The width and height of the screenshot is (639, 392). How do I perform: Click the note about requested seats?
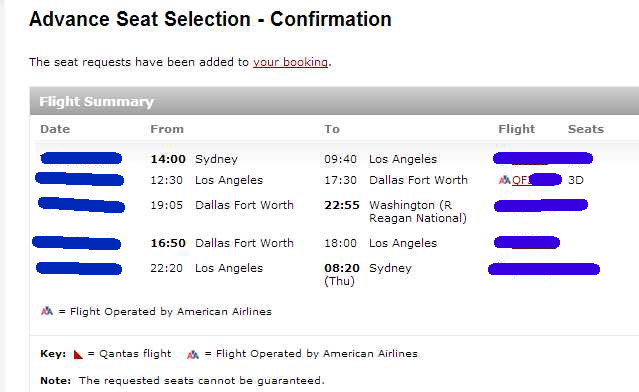[x=182, y=381]
